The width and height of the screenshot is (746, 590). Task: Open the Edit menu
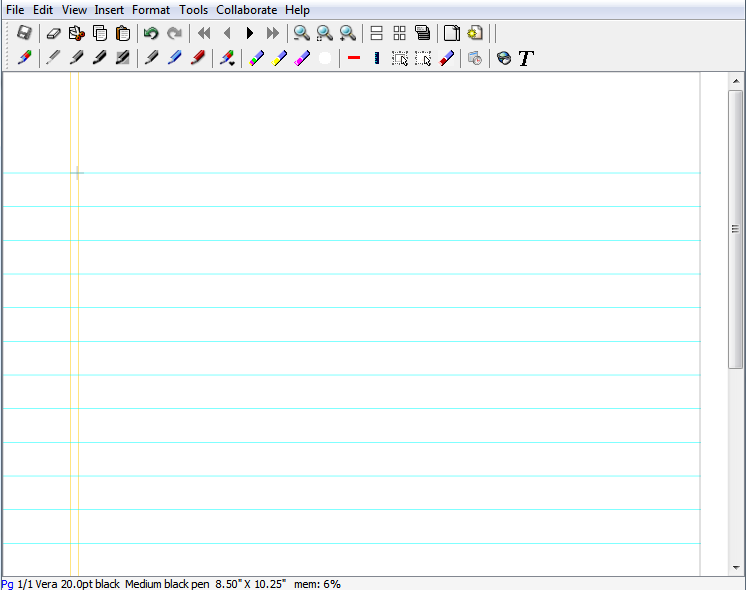coord(43,10)
